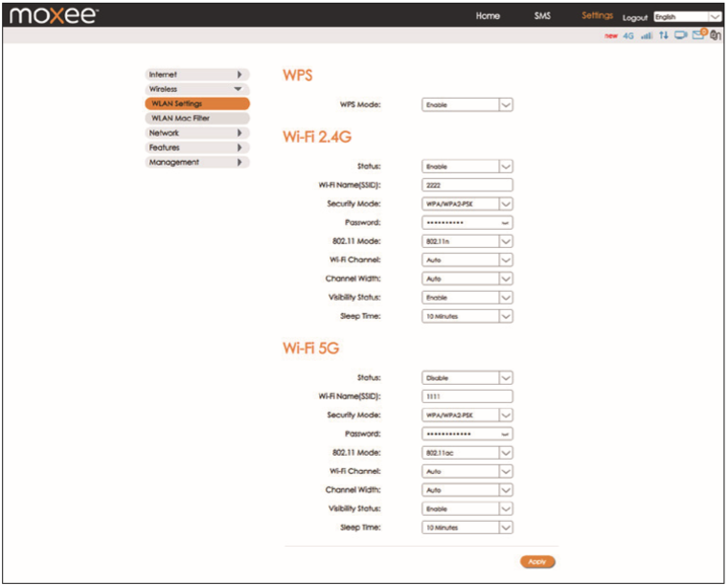Open the Settings tab
Image resolution: width=728 pixels, height=585 pixels.
(597, 15)
